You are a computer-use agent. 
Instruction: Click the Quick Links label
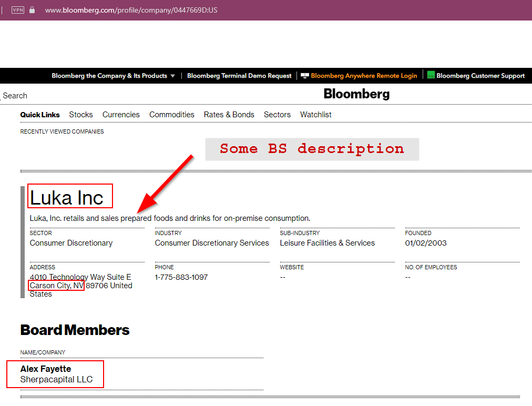(x=40, y=115)
